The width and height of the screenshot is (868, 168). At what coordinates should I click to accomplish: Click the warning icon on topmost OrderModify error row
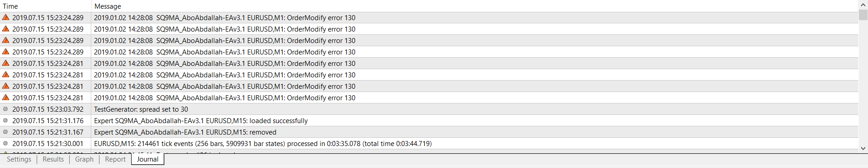[x=6, y=17]
